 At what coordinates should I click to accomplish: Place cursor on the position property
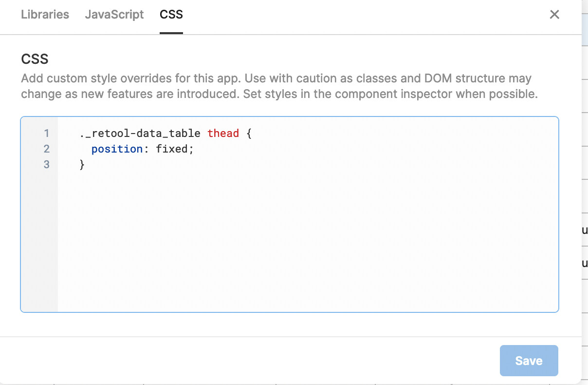coord(117,149)
